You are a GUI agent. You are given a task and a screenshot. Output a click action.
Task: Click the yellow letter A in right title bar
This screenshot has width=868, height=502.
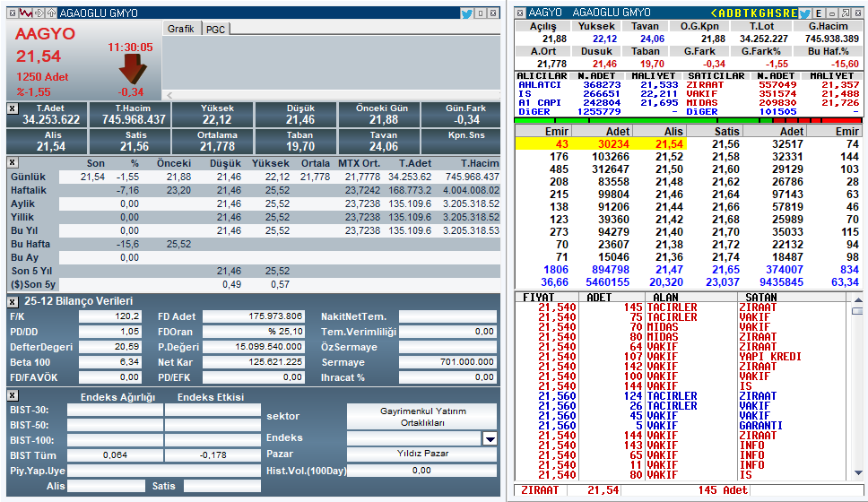722,13
